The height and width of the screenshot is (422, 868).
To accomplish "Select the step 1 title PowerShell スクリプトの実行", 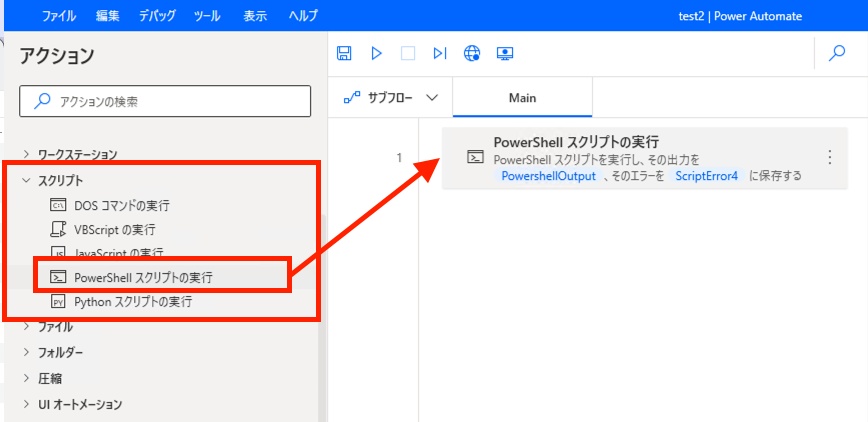I will coord(576,142).
